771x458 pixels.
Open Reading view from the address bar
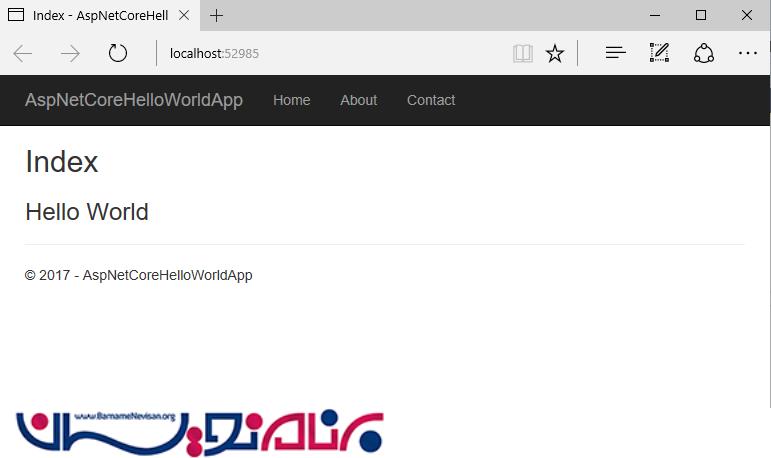pos(522,53)
